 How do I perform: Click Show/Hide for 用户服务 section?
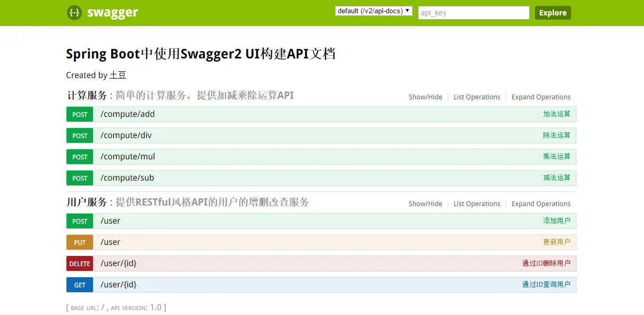(x=425, y=204)
